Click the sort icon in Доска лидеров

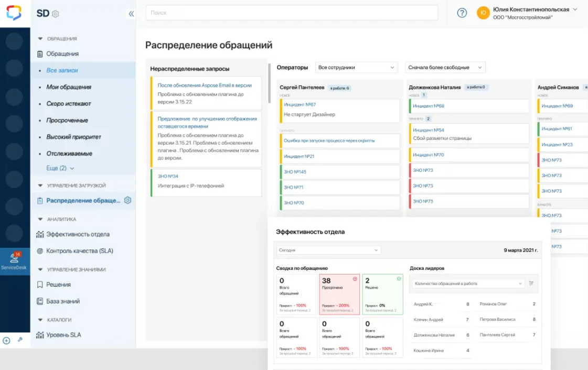[530, 283]
